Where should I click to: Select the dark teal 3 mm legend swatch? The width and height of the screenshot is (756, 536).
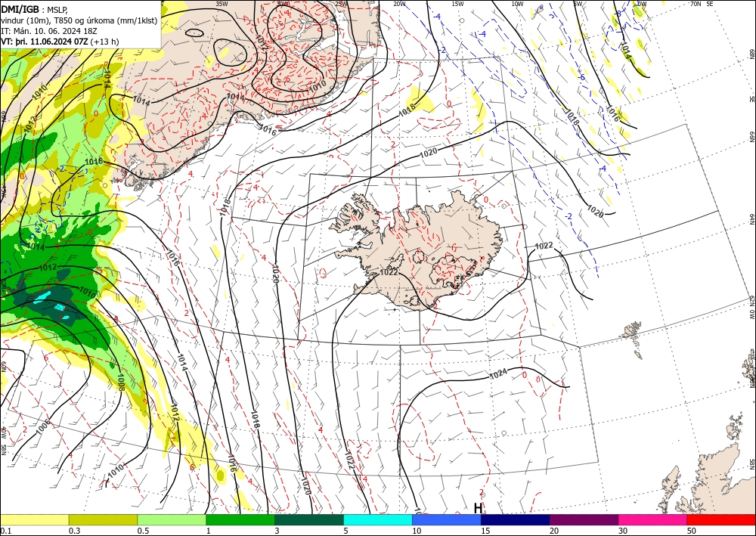pyautogui.click(x=309, y=519)
